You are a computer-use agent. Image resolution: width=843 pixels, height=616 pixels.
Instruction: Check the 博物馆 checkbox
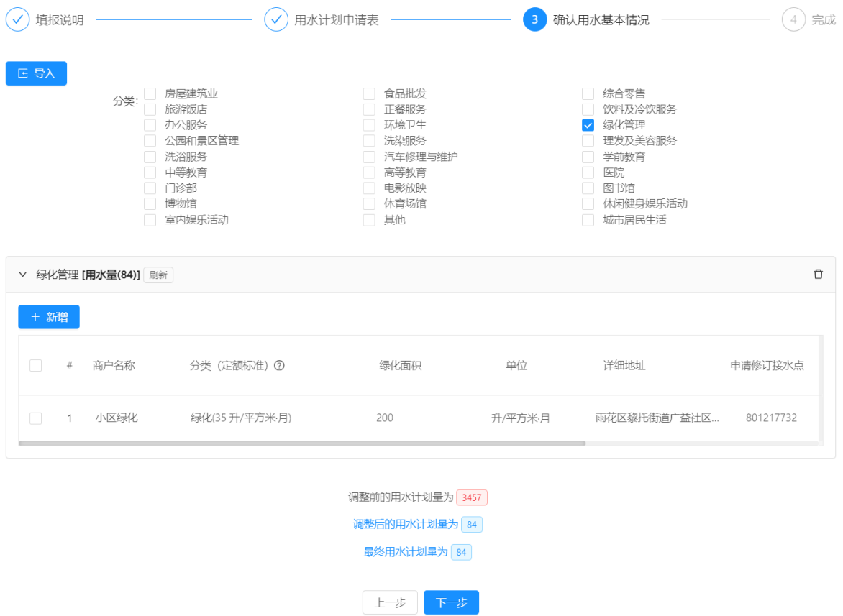tap(150, 204)
